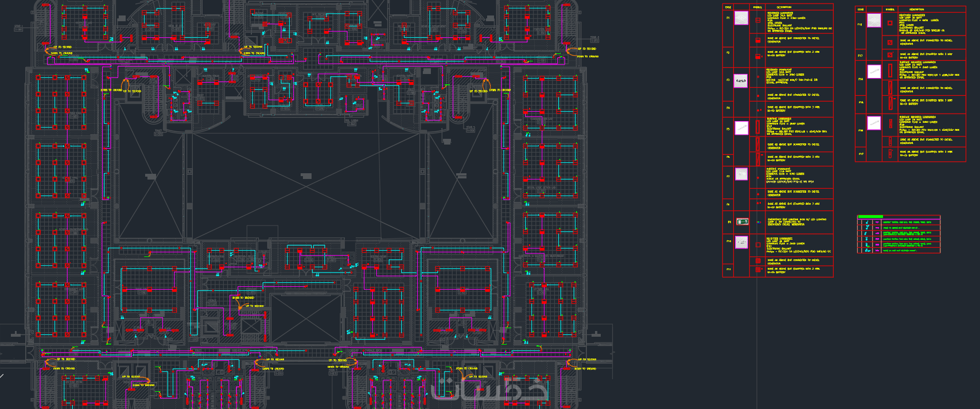Image resolution: width=980 pixels, height=409 pixels.
Task: Select the 'CODE' header of left legend table
Action: coord(728,7)
